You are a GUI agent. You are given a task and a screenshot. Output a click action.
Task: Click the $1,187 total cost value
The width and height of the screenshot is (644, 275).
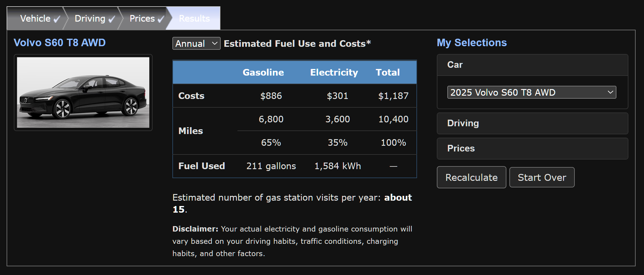point(393,96)
